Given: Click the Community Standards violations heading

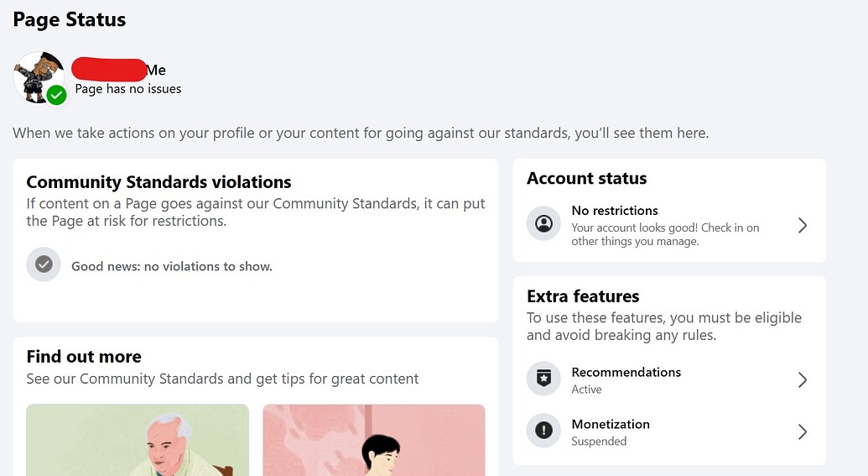Looking at the screenshot, I should point(159,182).
